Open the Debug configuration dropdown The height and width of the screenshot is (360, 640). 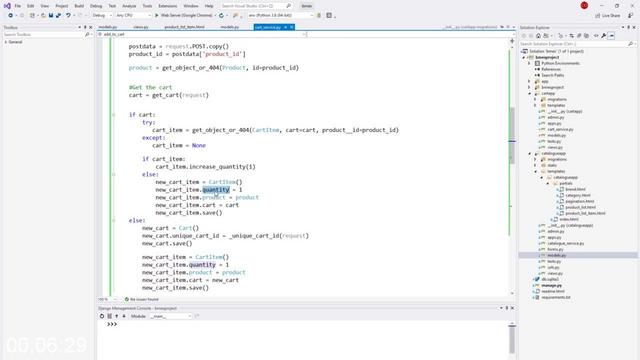102,16
